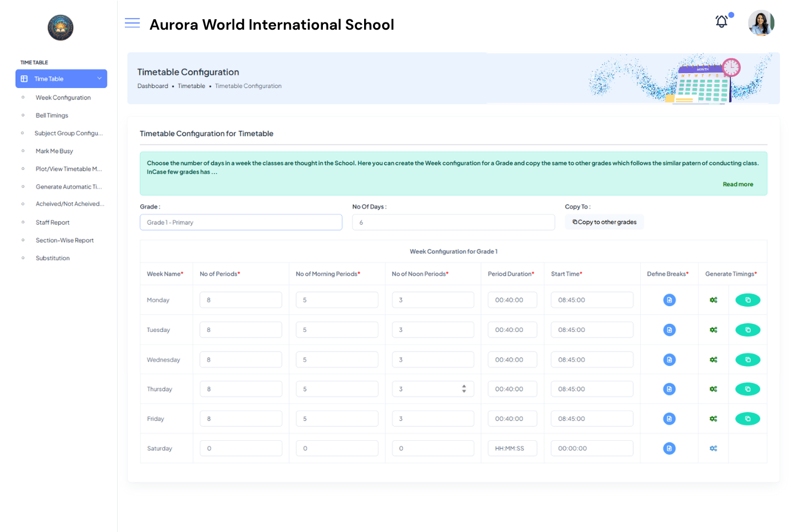This screenshot has width=792, height=532.
Task: Click the generate timings gear for Friday
Action: click(x=713, y=418)
